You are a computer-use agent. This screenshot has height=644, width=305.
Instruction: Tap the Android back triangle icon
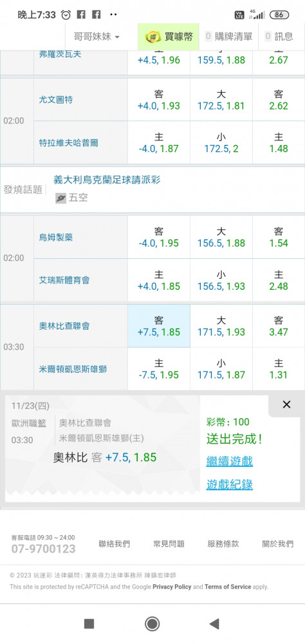pos(214,624)
